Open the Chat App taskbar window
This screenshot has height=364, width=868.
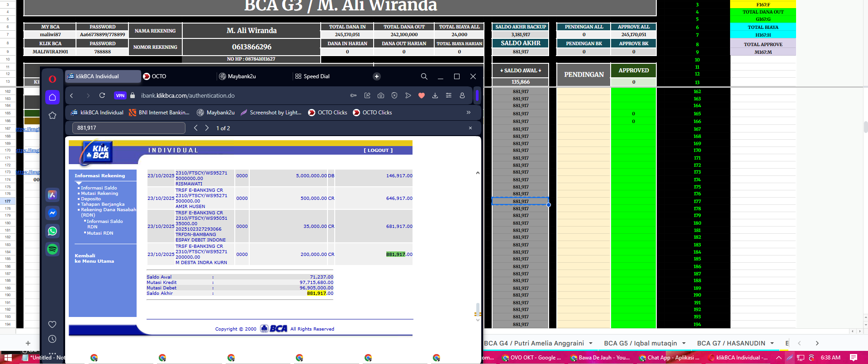669,357
